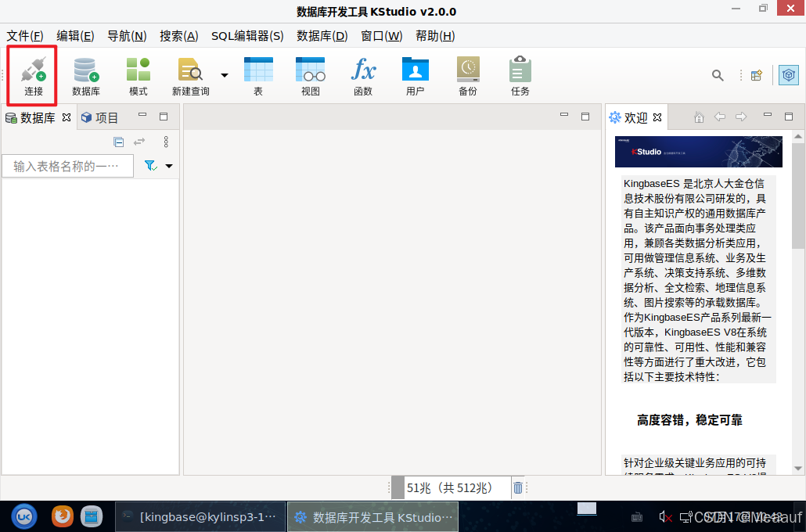Viewport: 806px width, 532px height.
Task: Expand the filter options dropdown arrow
Action: pyautogui.click(x=169, y=166)
